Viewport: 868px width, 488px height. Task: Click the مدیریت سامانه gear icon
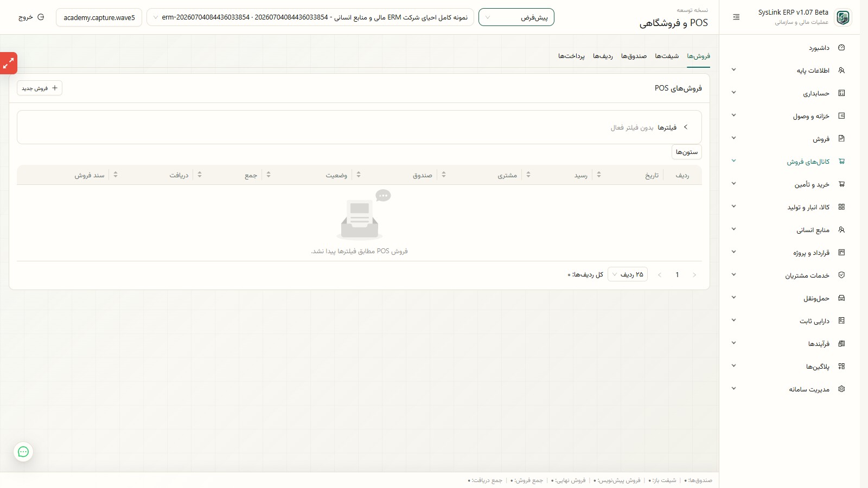pyautogui.click(x=841, y=389)
